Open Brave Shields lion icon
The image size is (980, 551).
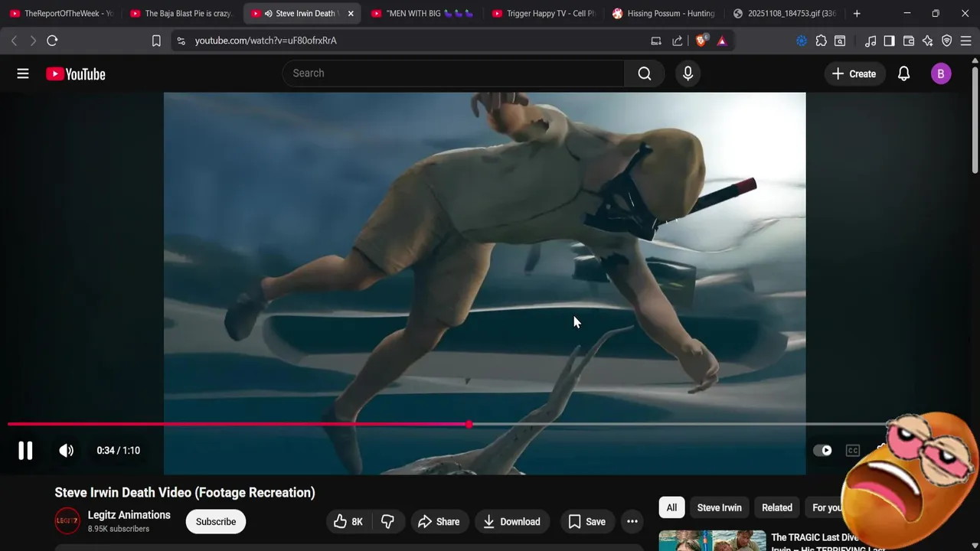(701, 41)
